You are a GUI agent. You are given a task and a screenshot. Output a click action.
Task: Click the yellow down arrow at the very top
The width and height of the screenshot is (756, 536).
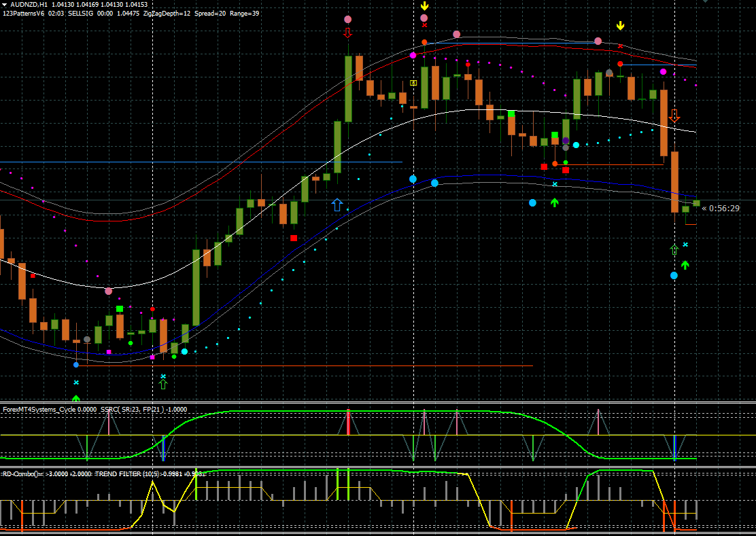tap(424, 6)
